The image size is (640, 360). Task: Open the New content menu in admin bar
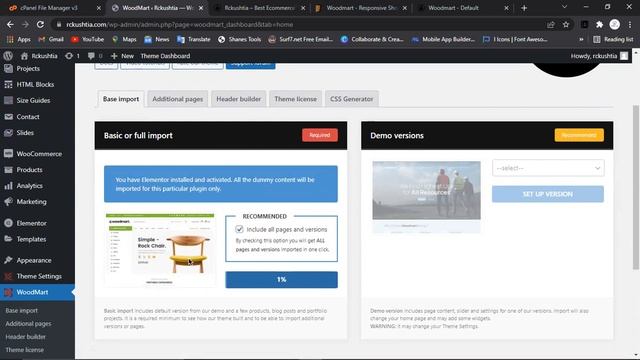point(122,56)
